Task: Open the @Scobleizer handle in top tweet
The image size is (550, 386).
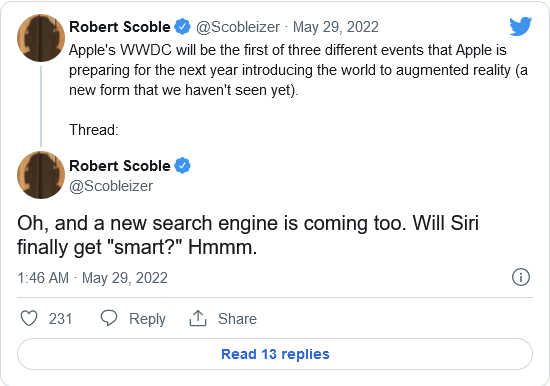Action: click(238, 27)
